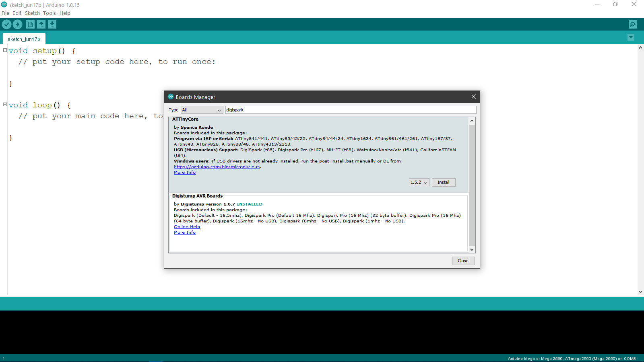Click the Close button in Boards Manager

(463, 261)
